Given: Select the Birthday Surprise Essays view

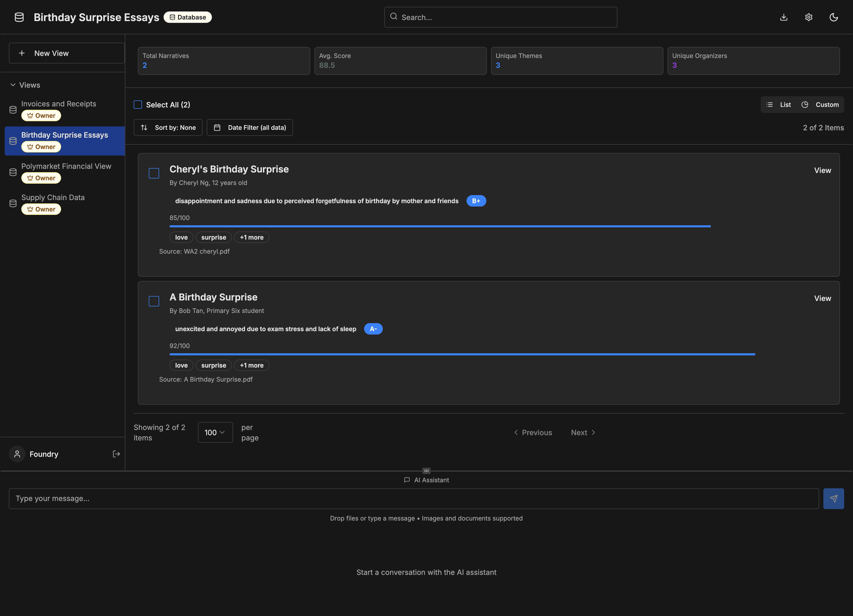Looking at the screenshot, I should click(x=65, y=141).
